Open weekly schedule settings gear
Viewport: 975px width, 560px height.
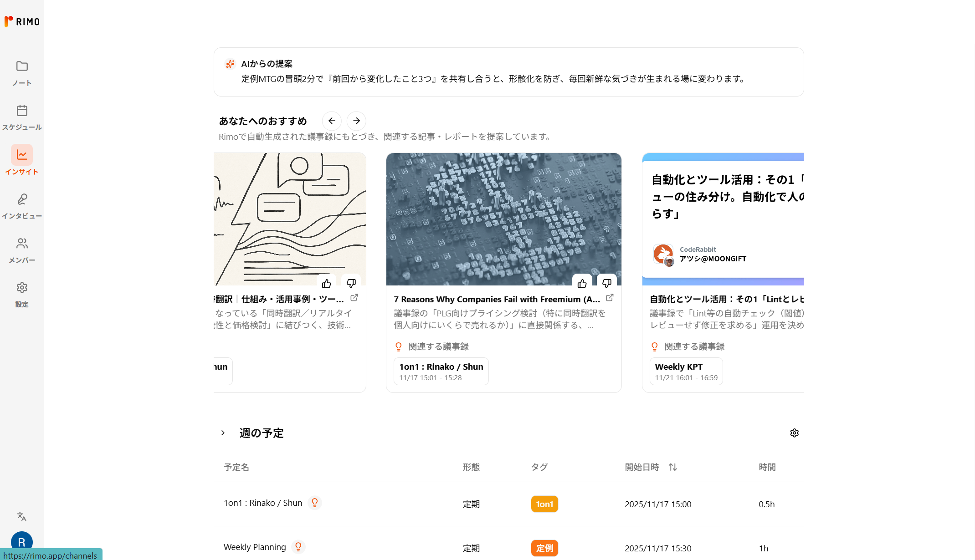pyautogui.click(x=794, y=433)
